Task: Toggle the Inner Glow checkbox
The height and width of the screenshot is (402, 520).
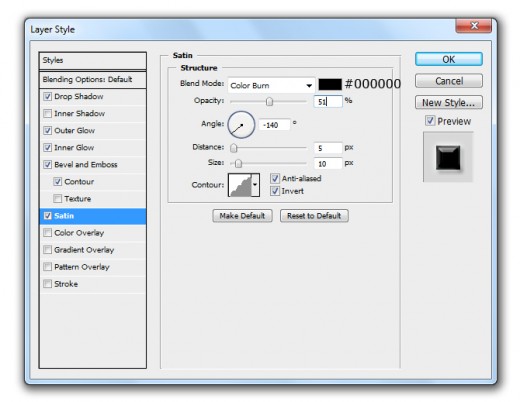Action: pos(47,148)
